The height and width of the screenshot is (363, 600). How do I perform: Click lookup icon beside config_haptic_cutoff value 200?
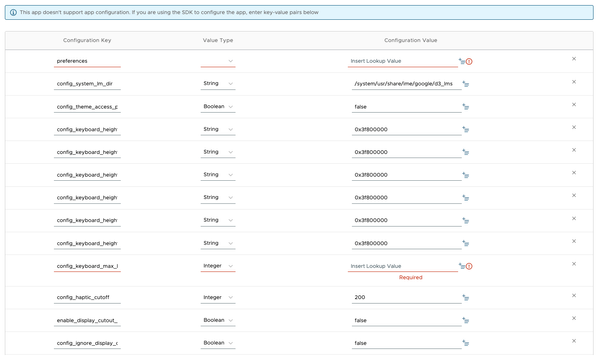coord(466,298)
